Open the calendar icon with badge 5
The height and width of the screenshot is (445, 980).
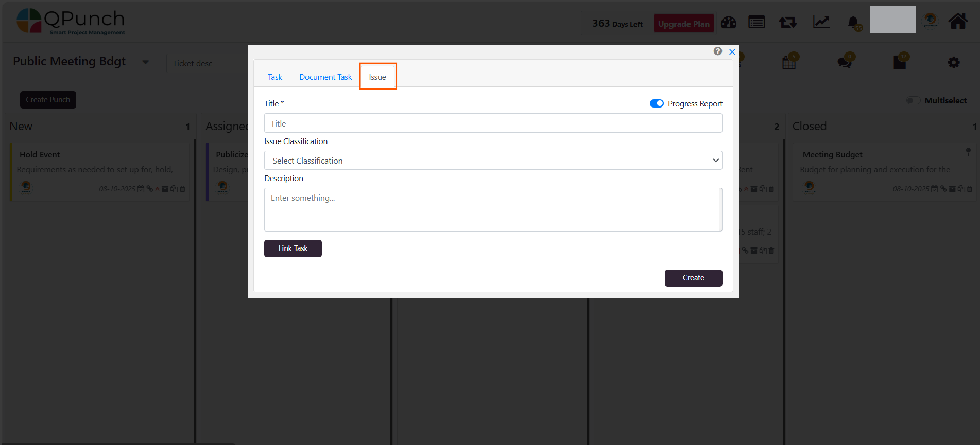pyautogui.click(x=788, y=63)
